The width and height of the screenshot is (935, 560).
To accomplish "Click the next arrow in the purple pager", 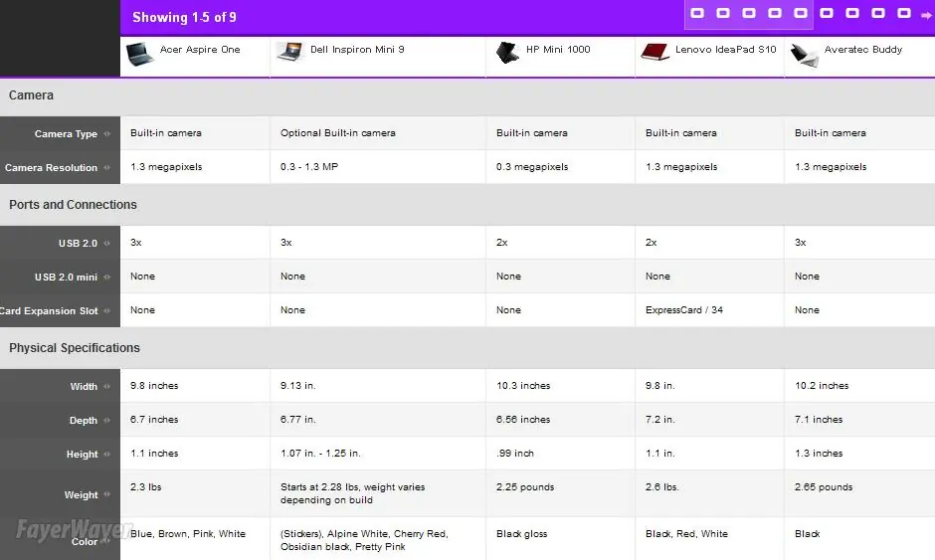I will click(926, 16).
